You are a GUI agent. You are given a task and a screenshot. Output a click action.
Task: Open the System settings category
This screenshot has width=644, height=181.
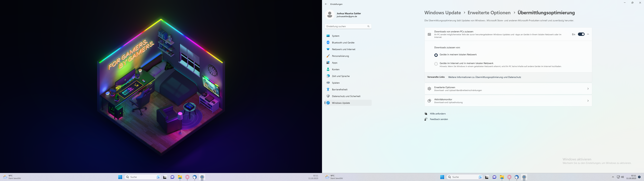point(348,36)
